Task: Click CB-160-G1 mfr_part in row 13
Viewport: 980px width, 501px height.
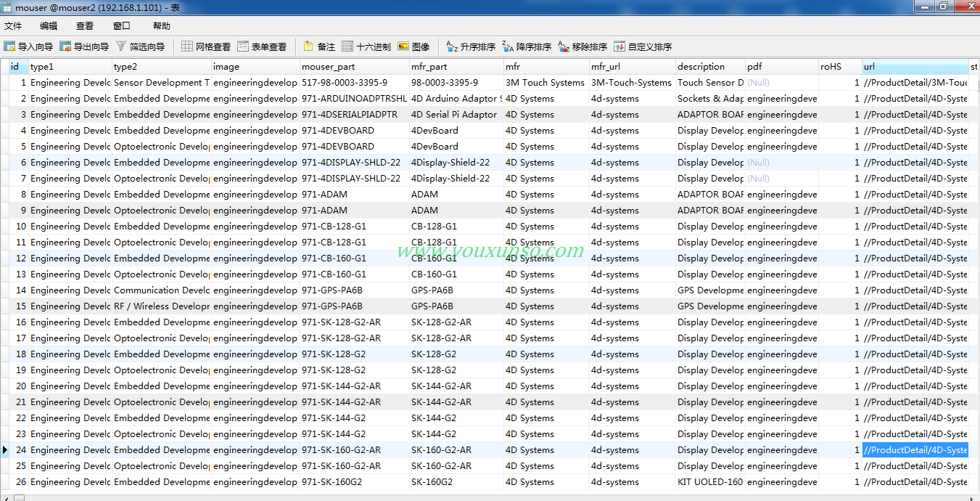Action: 456,274
